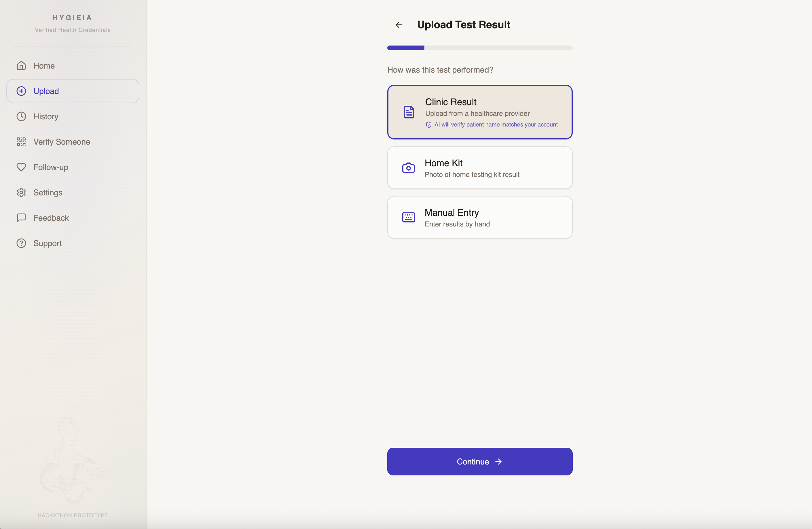Viewport: 812px width, 529px height.
Task: Open Verify Someone page
Action: pyautogui.click(x=61, y=142)
